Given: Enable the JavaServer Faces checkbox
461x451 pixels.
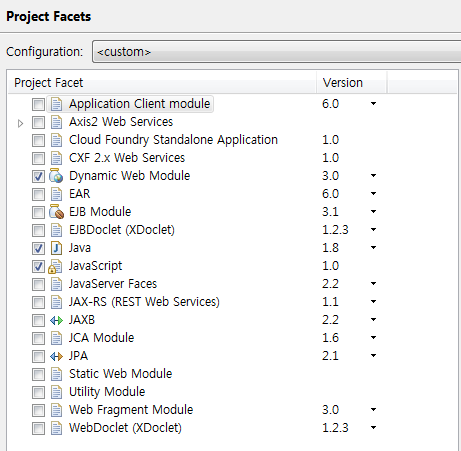Looking at the screenshot, I should [38, 284].
